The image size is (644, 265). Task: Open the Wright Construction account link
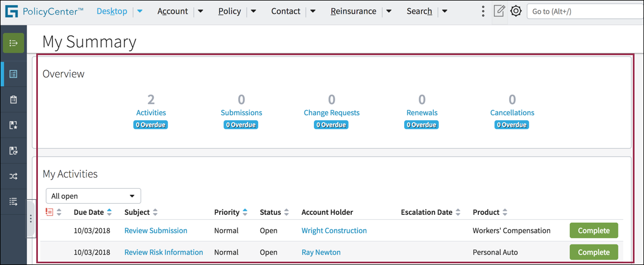coord(334,230)
